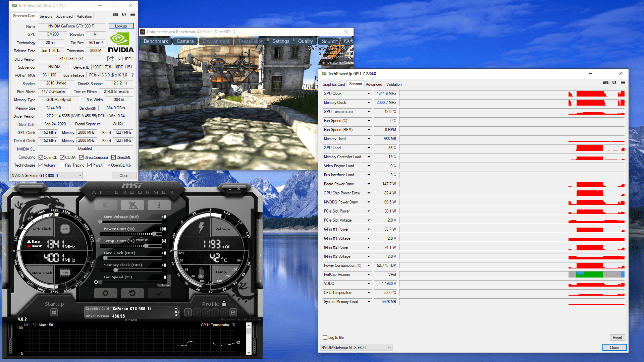Toggle the DirectCompute checkbox
Image resolution: width=644 pixels, height=362 pixels.
click(81, 158)
